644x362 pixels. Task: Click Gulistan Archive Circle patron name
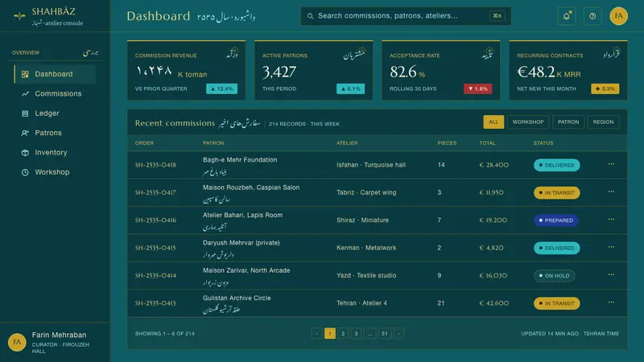[x=237, y=298]
